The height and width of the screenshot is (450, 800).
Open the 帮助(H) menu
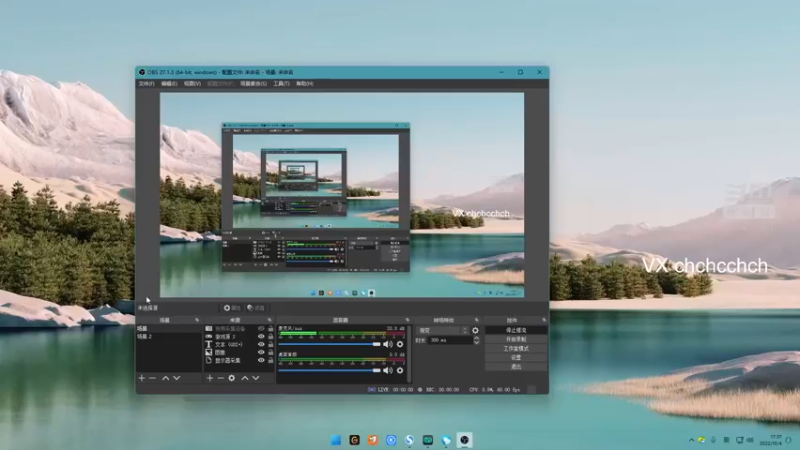click(305, 84)
